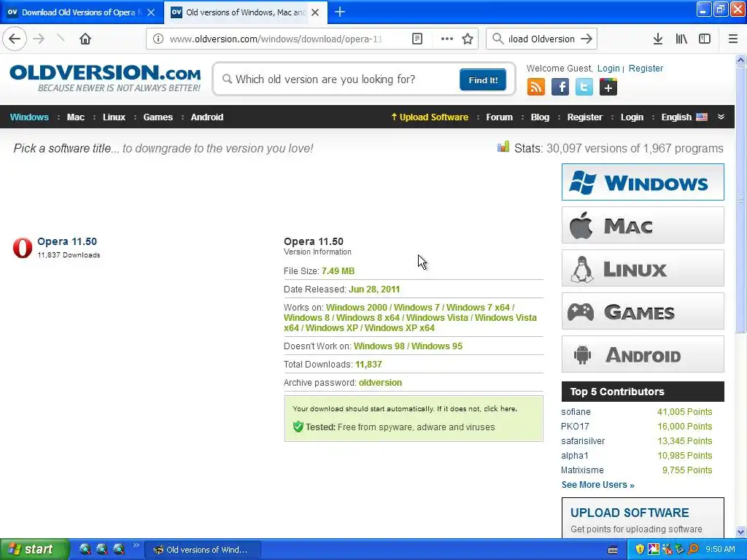The image size is (747, 560).
Task: Select Old versions of Windows, Mac tab
Action: click(245, 12)
